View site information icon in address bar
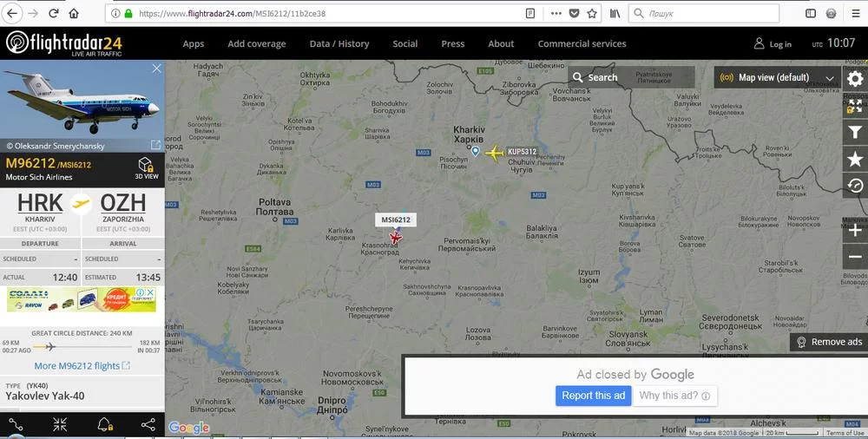The image size is (868, 439). (x=115, y=13)
